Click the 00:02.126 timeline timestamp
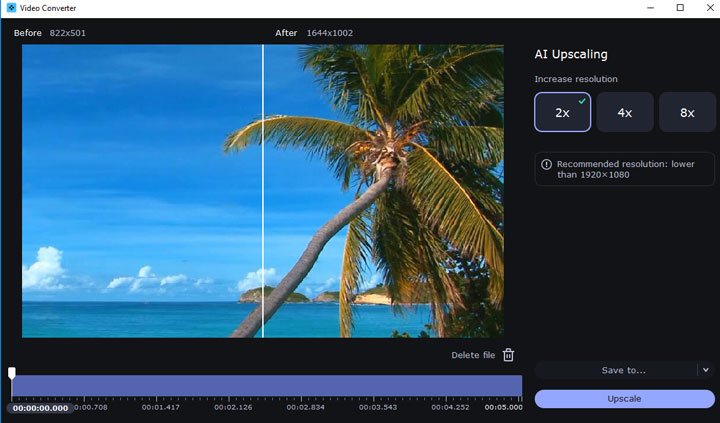The image size is (720, 423). 233,407
